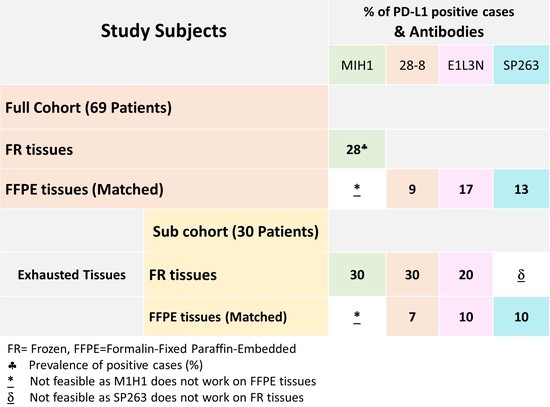Click the 28 value with the club superscript
This screenshot has height=407, width=550.
click(357, 149)
